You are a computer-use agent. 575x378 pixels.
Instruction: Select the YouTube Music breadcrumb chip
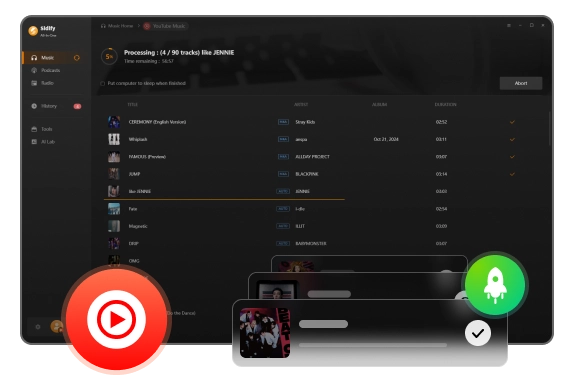165,26
